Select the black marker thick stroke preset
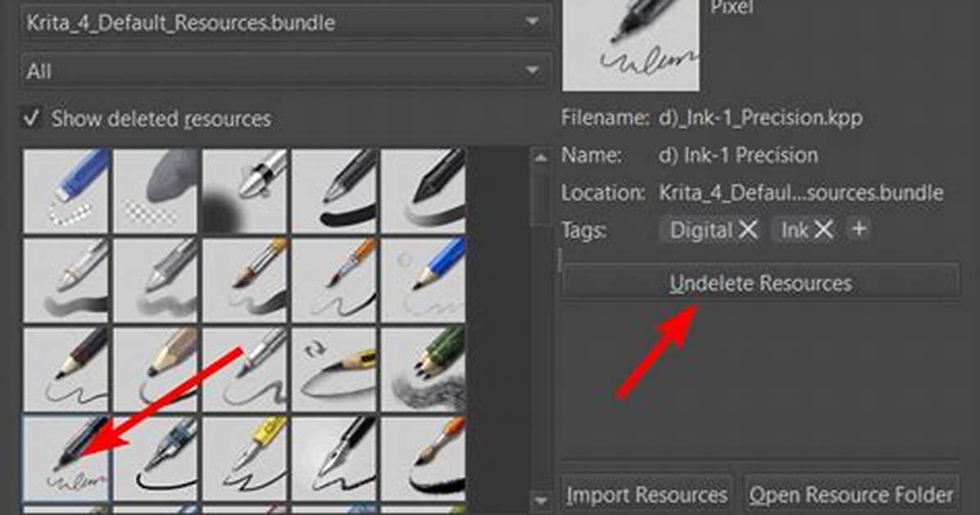This screenshot has height=515, width=980. (x=334, y=191)
